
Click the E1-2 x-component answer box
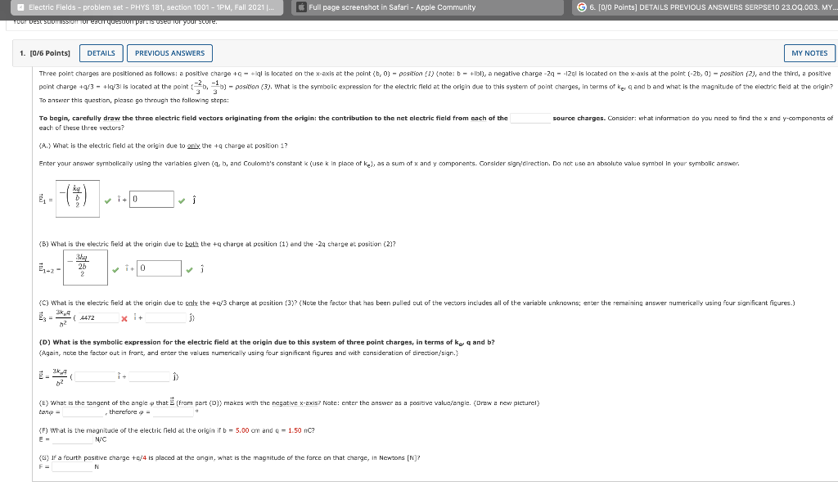[x=85, y=268]
